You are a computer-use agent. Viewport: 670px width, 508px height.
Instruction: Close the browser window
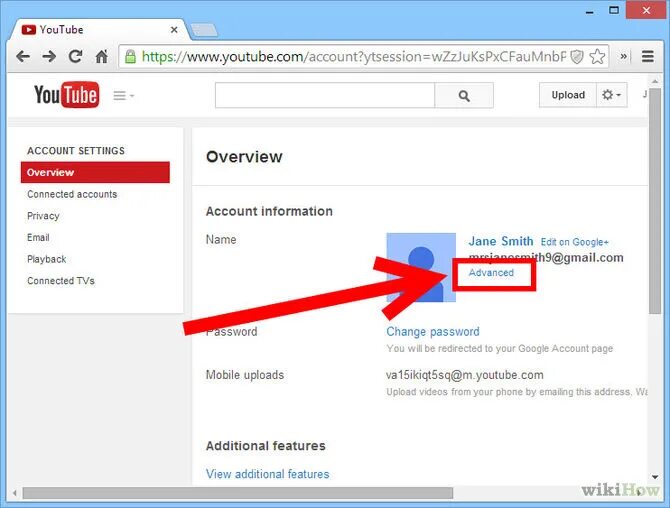(x=646, y=10)
